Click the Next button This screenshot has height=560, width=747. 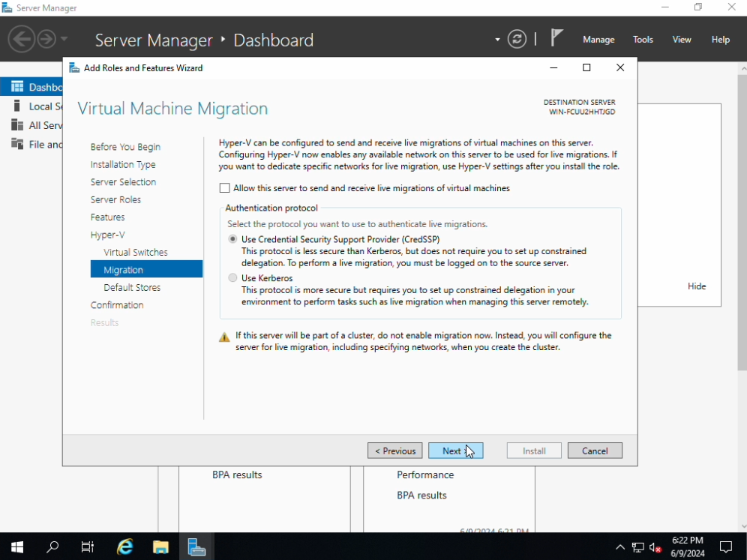coord(455,451)
